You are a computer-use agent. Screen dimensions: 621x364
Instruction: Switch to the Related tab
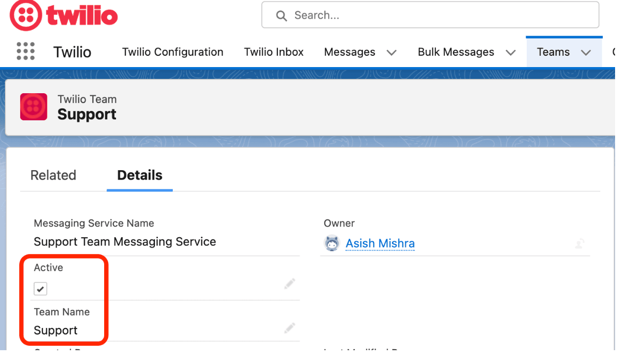point(53,175)
